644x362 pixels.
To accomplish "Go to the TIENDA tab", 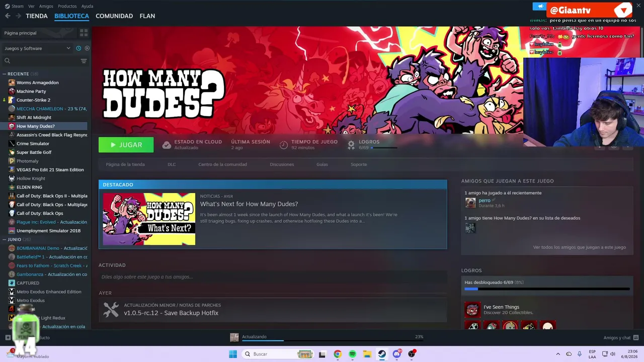I will 37,16.
